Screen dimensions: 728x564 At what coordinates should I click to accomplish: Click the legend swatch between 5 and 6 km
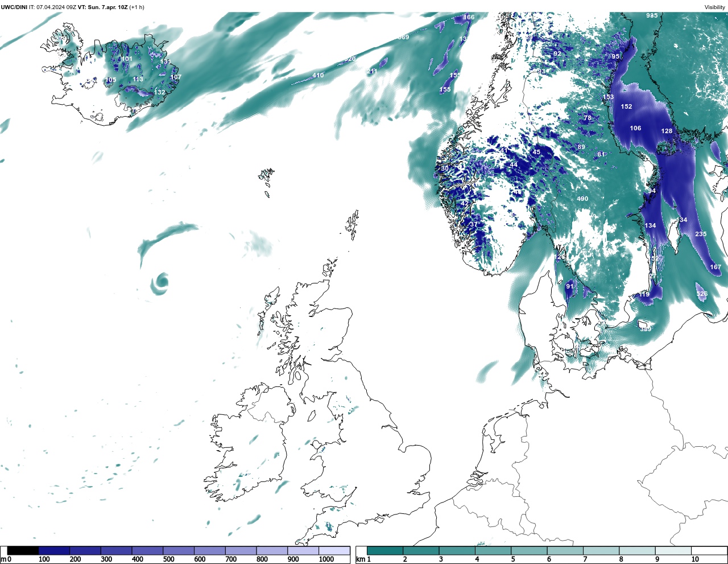click(x=529, y=550)
